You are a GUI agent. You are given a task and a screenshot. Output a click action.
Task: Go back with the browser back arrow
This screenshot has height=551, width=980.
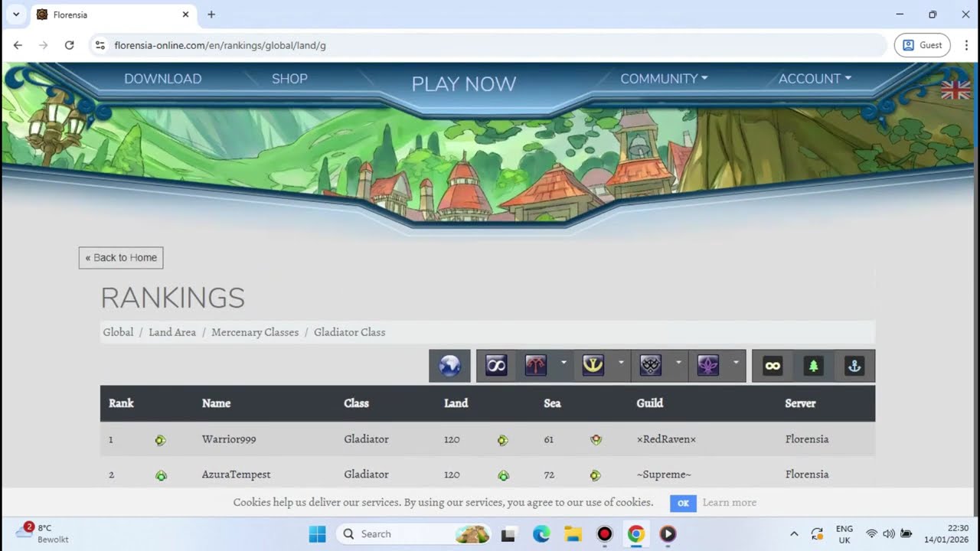point(18,45)
